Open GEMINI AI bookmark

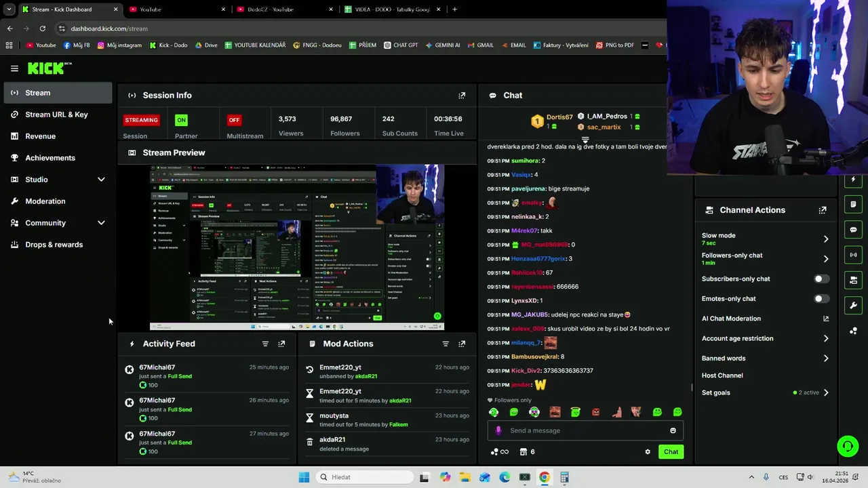pyautogui.click(x=443, y=45)
